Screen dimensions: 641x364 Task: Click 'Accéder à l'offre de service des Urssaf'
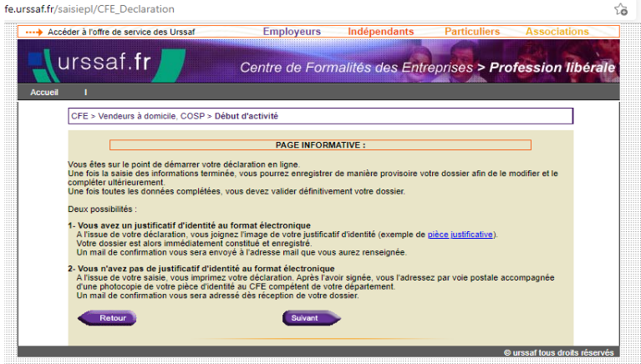pyautogui.click(x=121, y=32)
